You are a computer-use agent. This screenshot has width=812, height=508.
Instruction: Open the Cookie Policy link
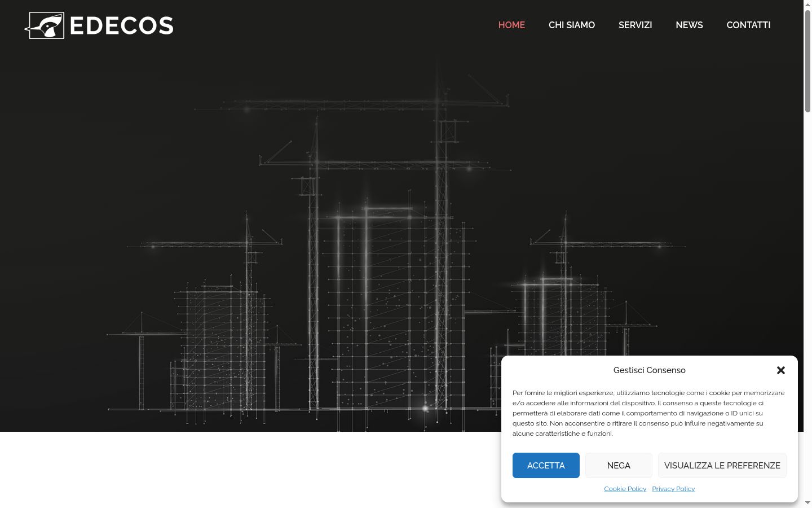pyautogui.click(x=625, y=489)
